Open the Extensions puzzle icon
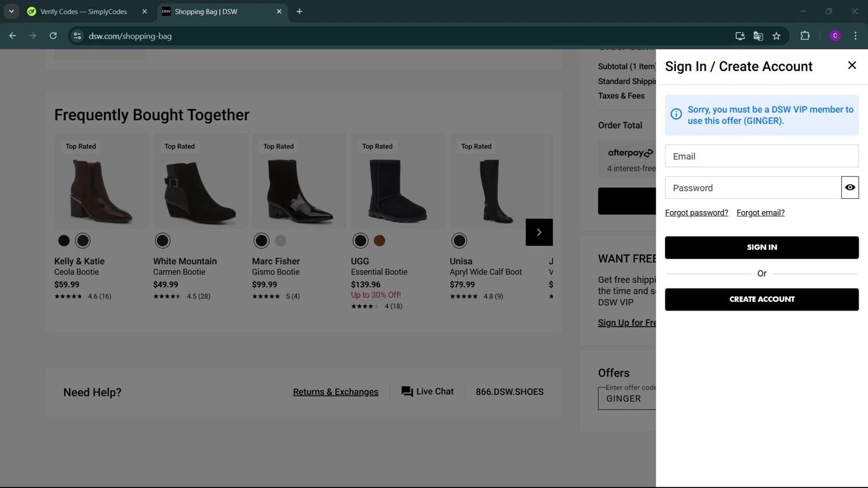 pos(805,36)
